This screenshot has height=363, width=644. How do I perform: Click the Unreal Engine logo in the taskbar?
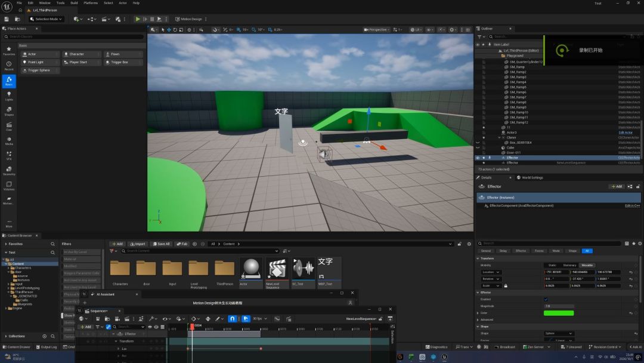tap(444, 357)
